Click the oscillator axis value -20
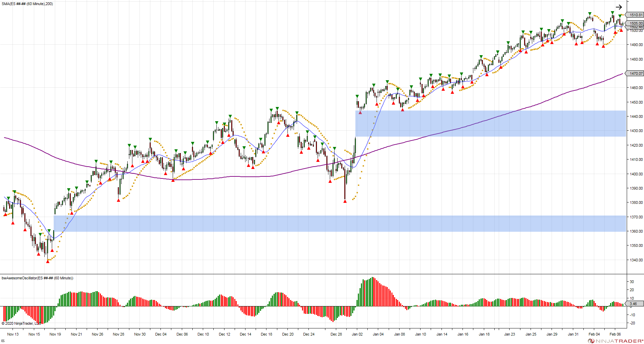Viewport: 644px width, 344px height. [x=632, y=323]
